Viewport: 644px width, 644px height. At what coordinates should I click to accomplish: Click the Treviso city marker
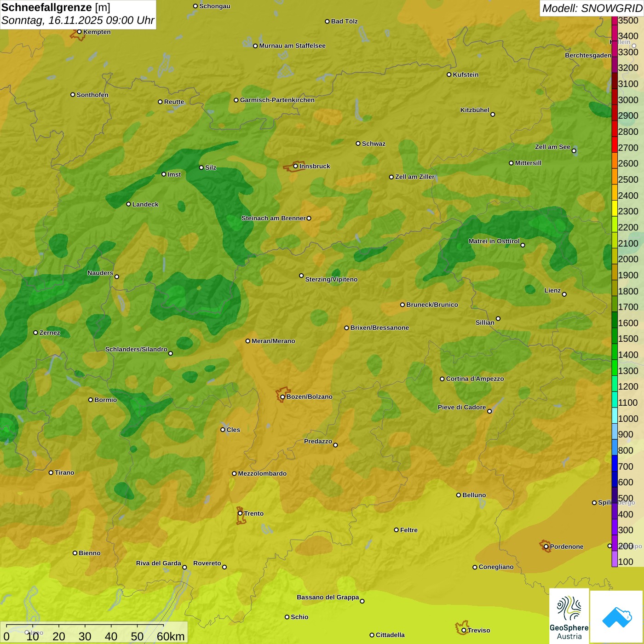click(464, 630)
